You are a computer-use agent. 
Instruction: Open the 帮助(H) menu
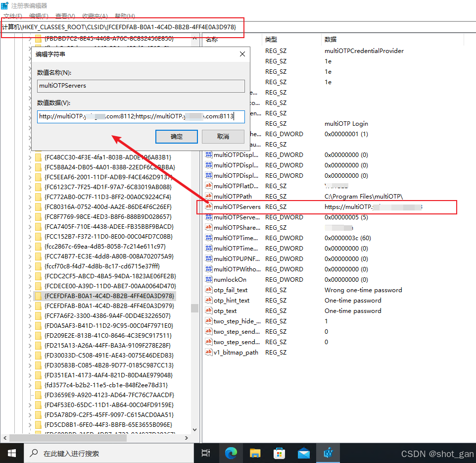(x=125, y=16)
